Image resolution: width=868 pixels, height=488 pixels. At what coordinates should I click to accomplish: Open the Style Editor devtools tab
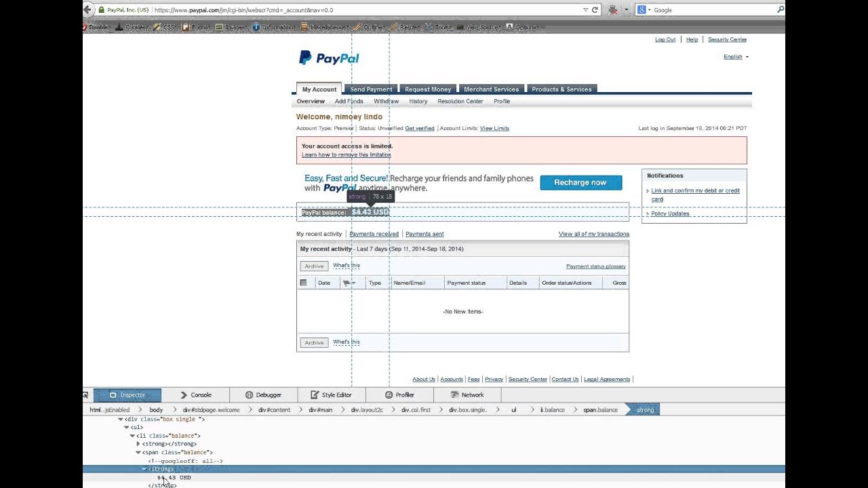[x=331, y=395]
